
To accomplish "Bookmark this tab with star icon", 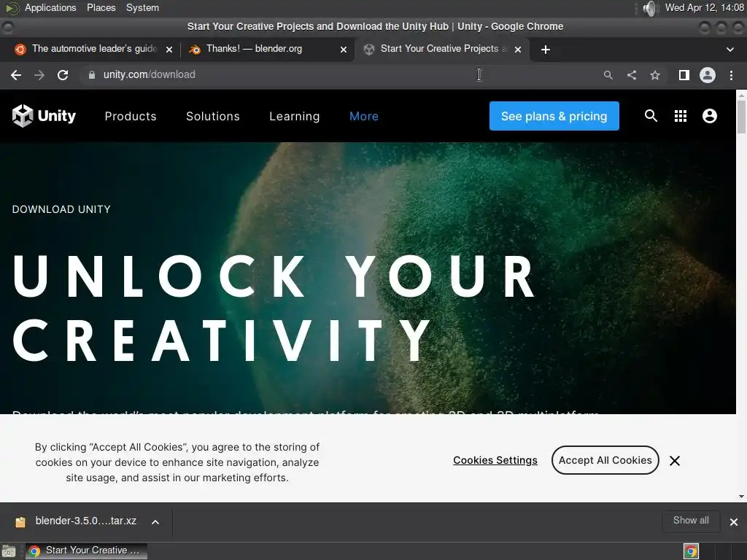I will 655,75.
